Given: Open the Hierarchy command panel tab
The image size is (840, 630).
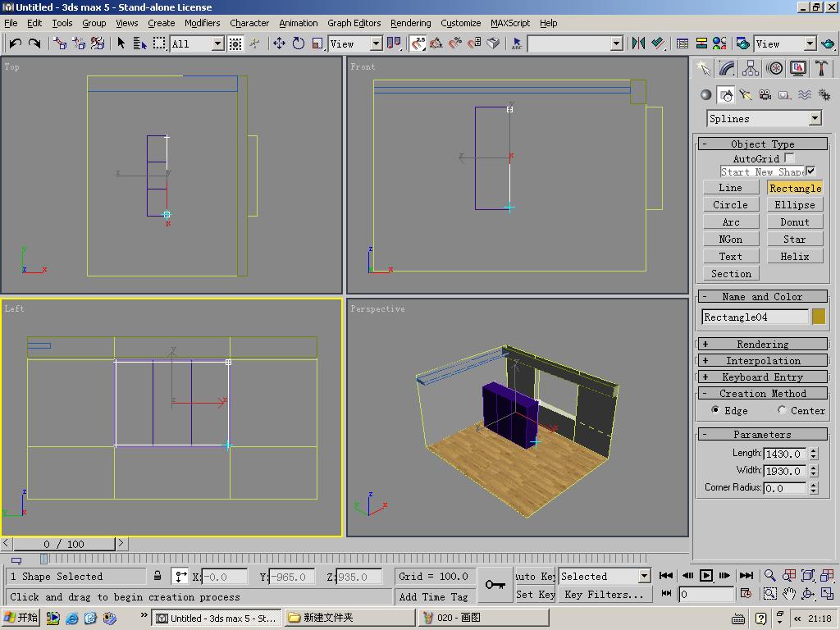Looking at the screenshot, I should click(751, 68).
